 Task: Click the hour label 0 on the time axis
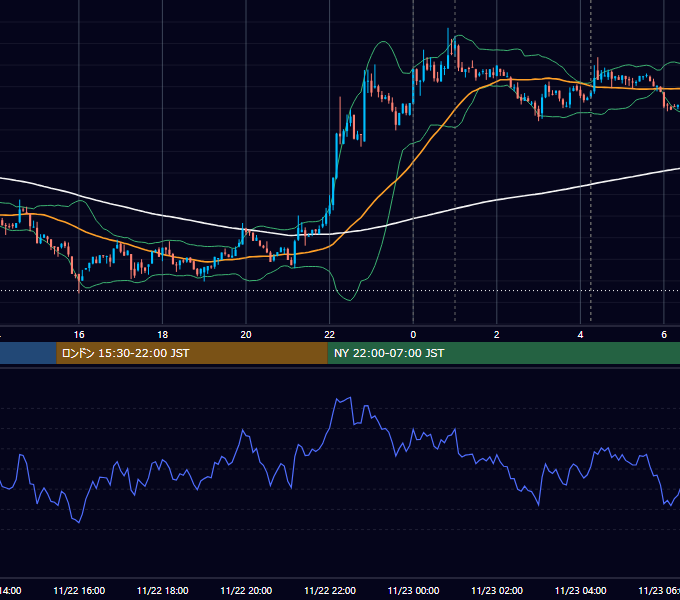(x=413, y=334)
